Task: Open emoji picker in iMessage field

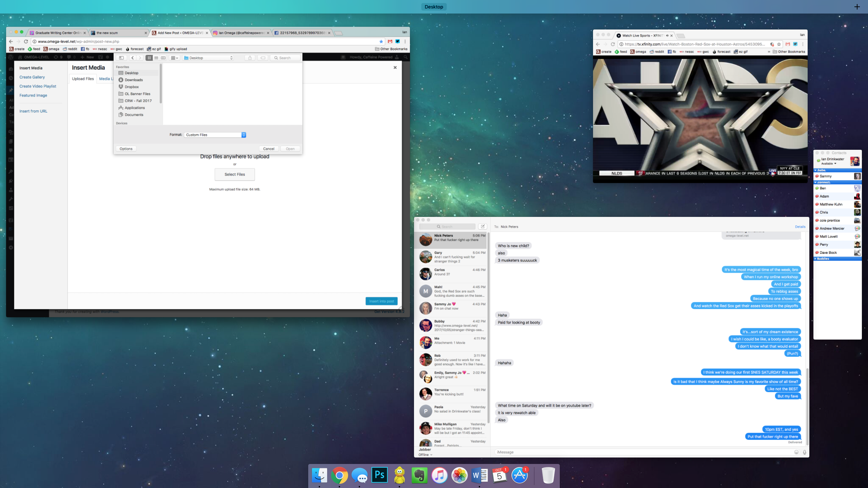Action: coord(796,452)
